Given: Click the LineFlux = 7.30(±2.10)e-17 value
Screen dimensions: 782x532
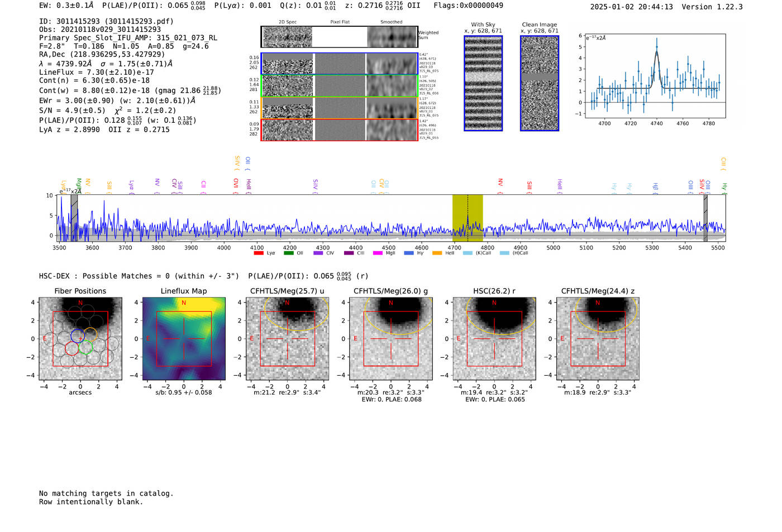Looking at the screenshot, I should click(x=97, y=72).
